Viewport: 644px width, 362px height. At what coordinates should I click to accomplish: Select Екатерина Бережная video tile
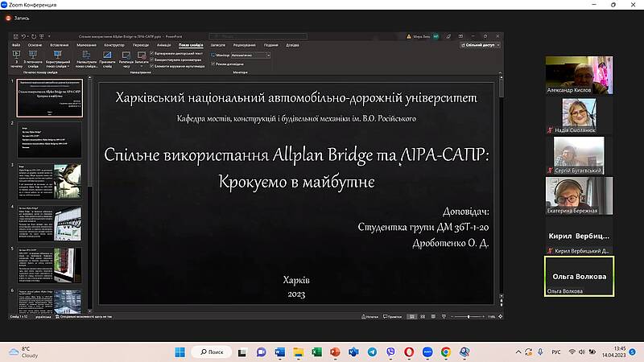579,195
